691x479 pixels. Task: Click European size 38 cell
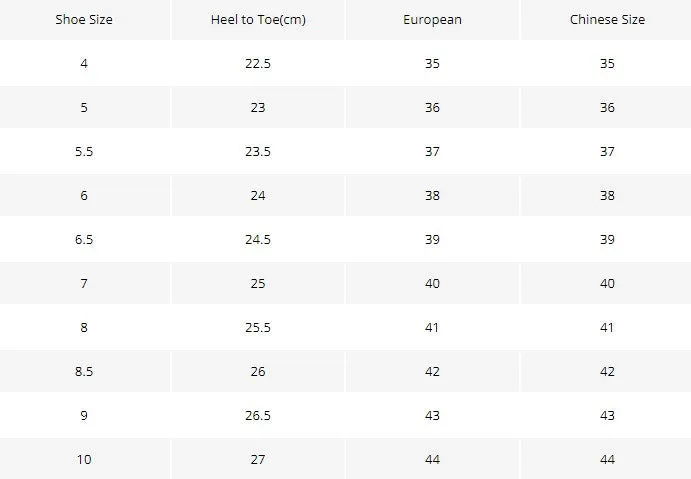(432, 195)
